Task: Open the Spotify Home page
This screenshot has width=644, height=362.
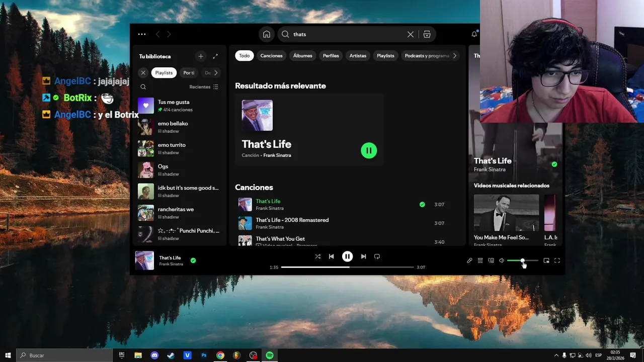Action: point(267,34)
